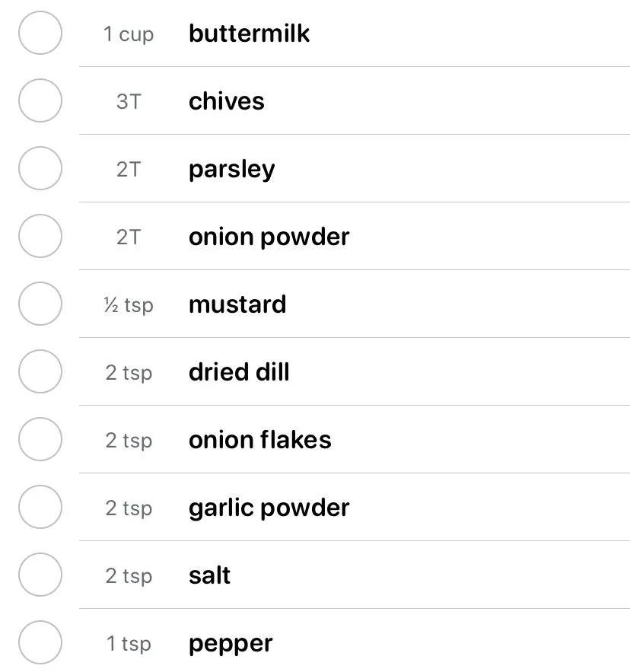Screen dimensions: 630x672
Task: Check off the buttermilk ingredient circle
Action: coord(40,33)
